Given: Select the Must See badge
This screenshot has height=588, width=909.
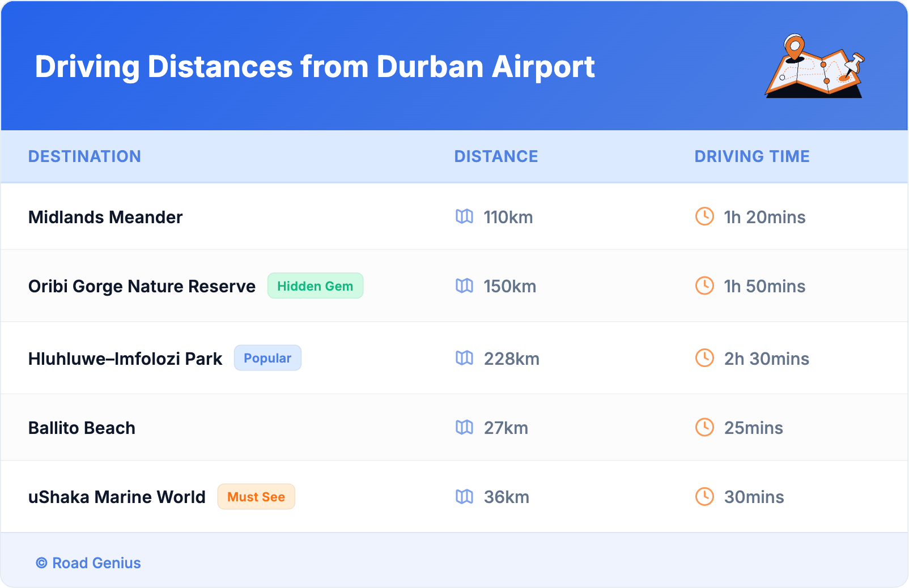Looking at the screenshot, I should click(x=256, y=497).
